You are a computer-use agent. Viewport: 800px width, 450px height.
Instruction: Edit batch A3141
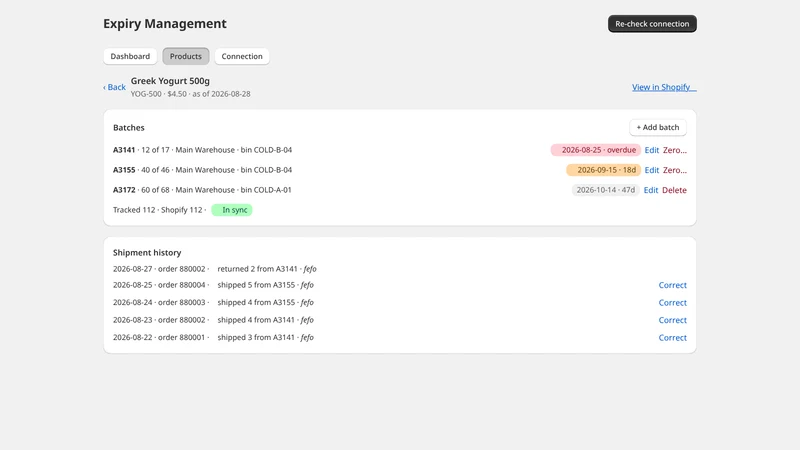(x=652, y=150)
